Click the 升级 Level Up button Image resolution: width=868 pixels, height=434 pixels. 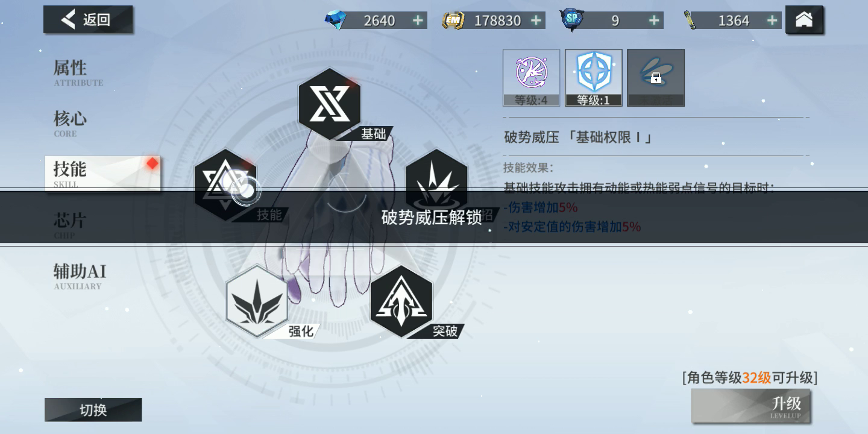point(751,406)
